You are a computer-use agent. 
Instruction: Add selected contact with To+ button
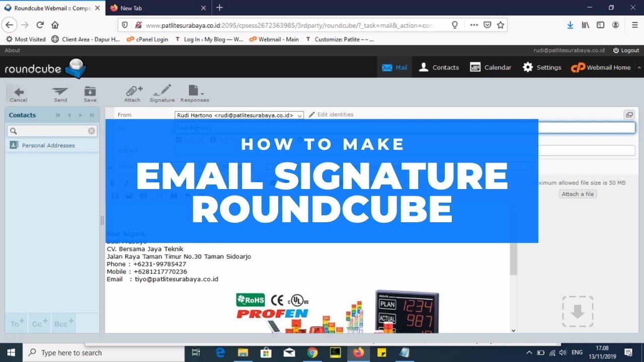(18, 323)
